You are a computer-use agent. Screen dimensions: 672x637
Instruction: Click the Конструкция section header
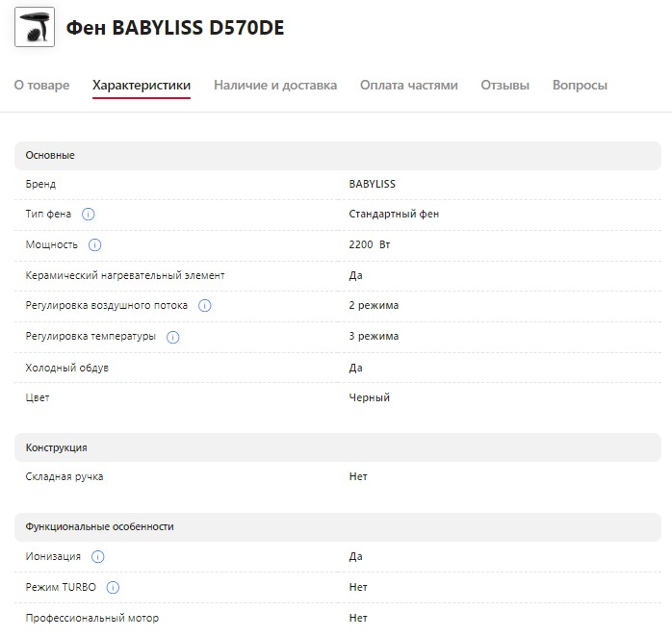click(x=338, y=447)
